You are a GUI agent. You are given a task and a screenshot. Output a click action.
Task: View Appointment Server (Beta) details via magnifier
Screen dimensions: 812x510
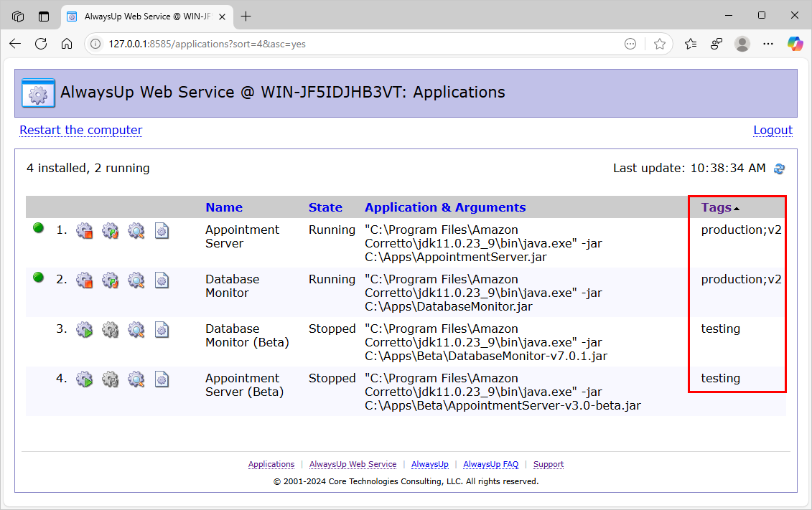click(x=136, y=379)
